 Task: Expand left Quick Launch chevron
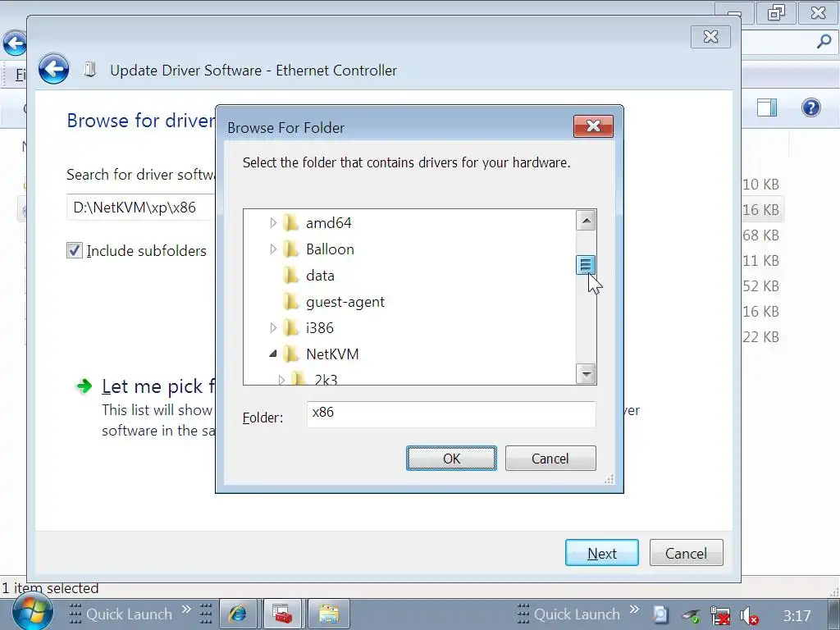(186, 609)
